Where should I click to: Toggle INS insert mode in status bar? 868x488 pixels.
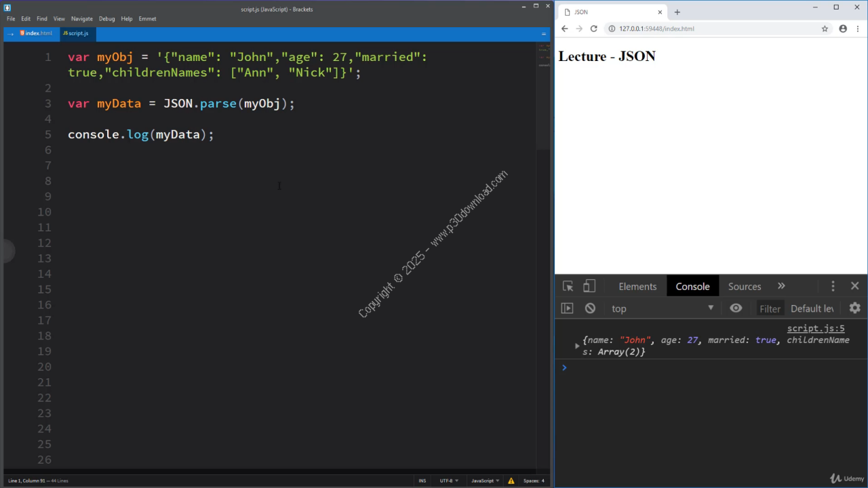tap(422, 481)
